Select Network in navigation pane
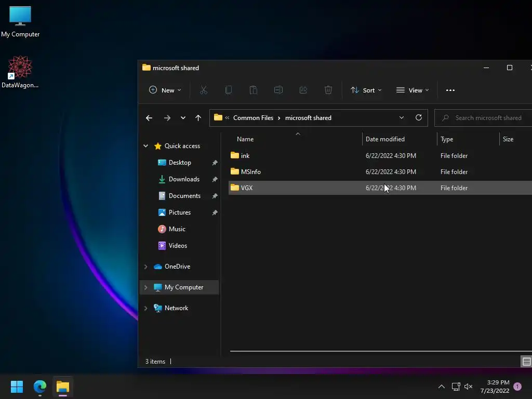Image resolution: width=532 pixels, height=399 pixels. [176, 308]
